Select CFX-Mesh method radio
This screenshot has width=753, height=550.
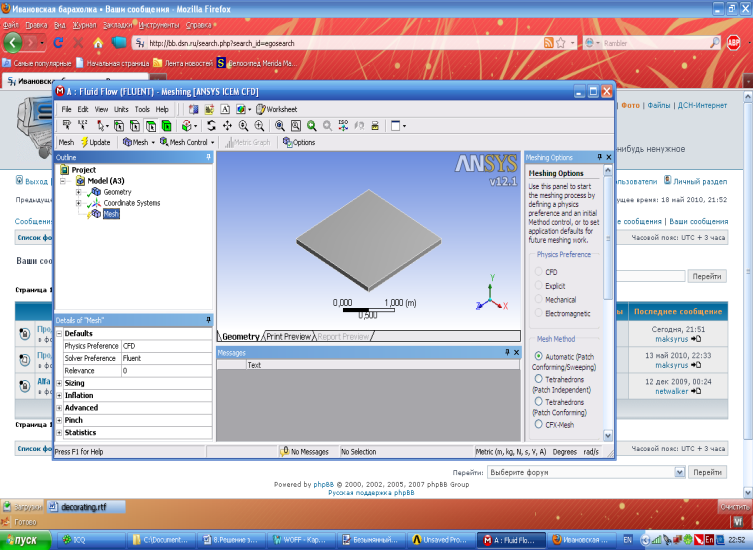click(x=538, y=424)
